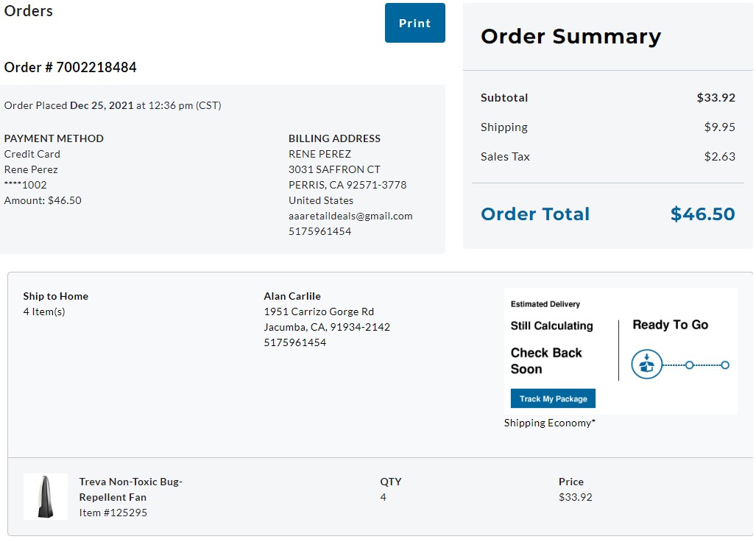Image resolution: width=756 pixels, height=542 pixels.
Task: Click Treva Non-Toxic Bug-Repellent Fan product name
Action: (x=130, y=489)
